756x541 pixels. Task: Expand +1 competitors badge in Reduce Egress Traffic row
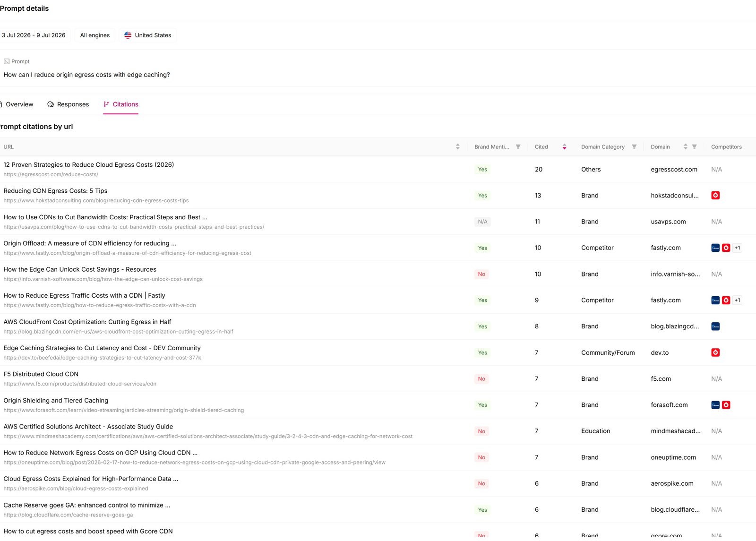pos(737,301)
